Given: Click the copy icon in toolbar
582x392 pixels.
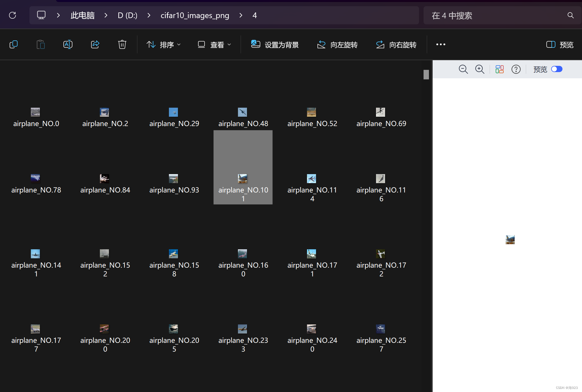Looking at the screenshot, I should coord(14,44).
